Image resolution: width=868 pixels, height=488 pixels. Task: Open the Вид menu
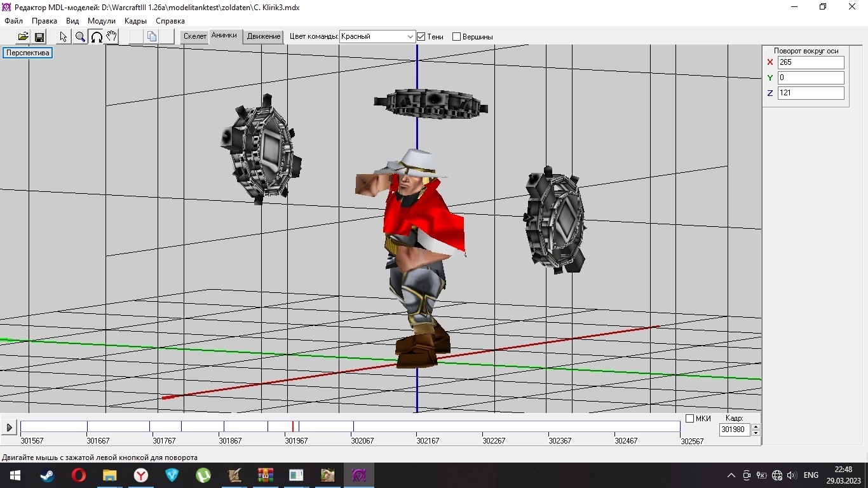coord(72,21)
